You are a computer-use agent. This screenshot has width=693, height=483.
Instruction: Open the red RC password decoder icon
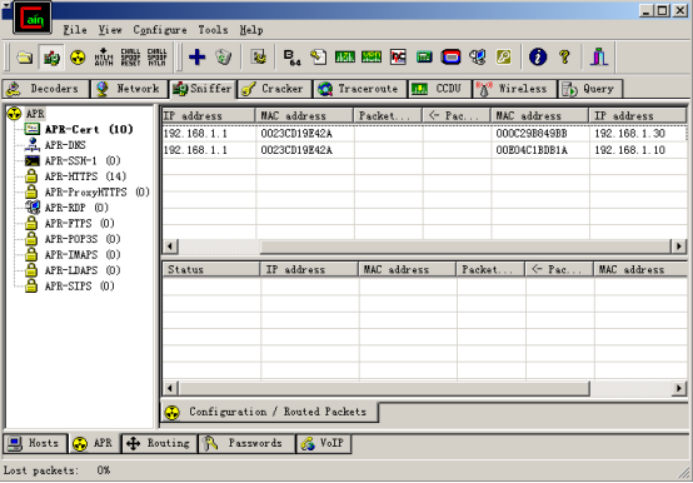point(398,57)
